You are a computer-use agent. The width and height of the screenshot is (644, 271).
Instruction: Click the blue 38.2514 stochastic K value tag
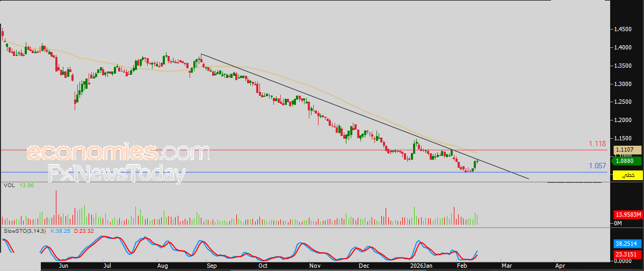coord(627,243)
